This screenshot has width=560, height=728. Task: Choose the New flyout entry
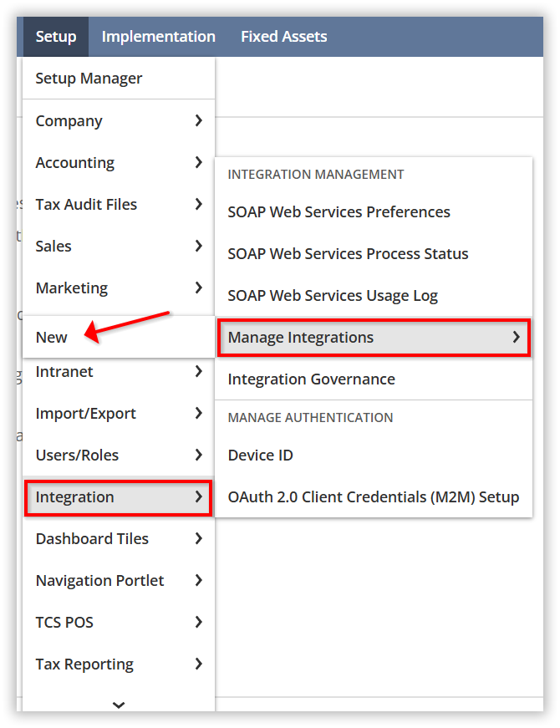119,337
